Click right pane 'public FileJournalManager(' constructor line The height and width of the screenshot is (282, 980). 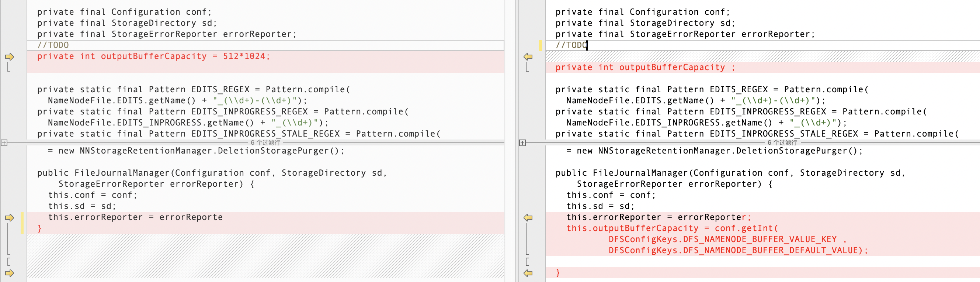pyautogui.click(x=730, y=173)
